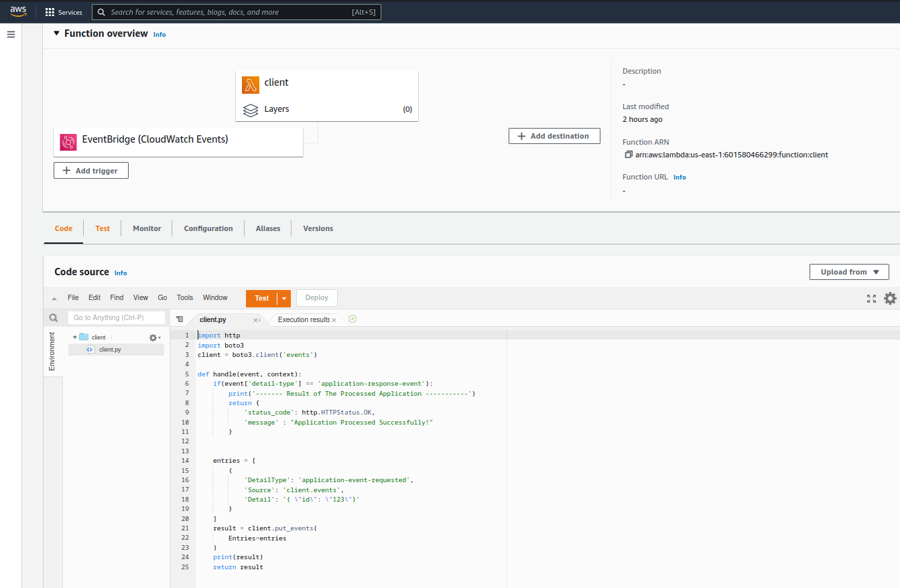Click the orange Test button

click(261, 299)
